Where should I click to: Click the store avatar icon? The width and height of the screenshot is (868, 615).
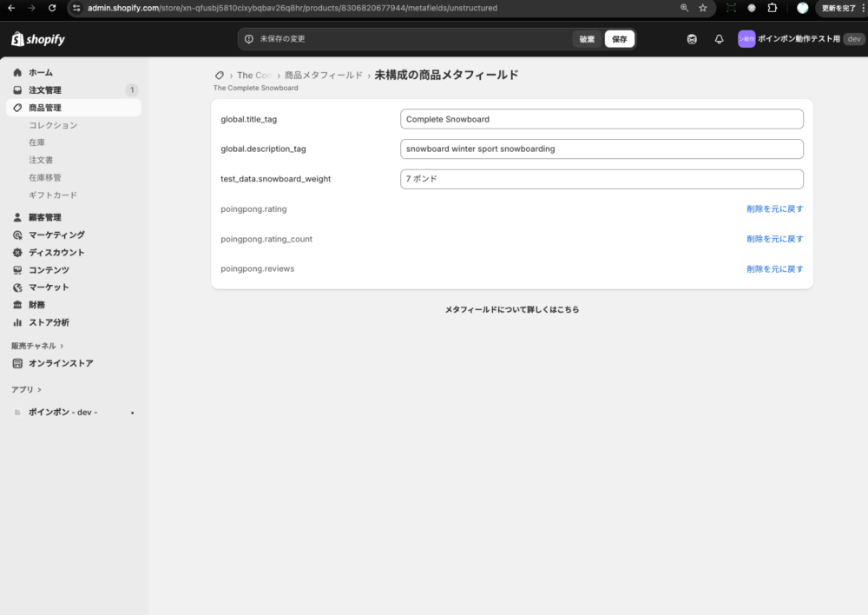(x=746, y=39)
